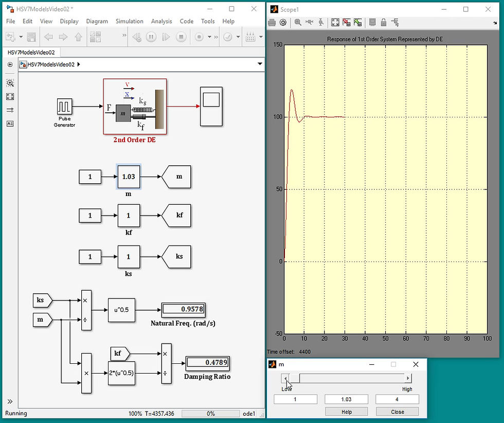Hide or show the Model Browser icon
This screenshot has height=423, width=504.
pos(10,65)
